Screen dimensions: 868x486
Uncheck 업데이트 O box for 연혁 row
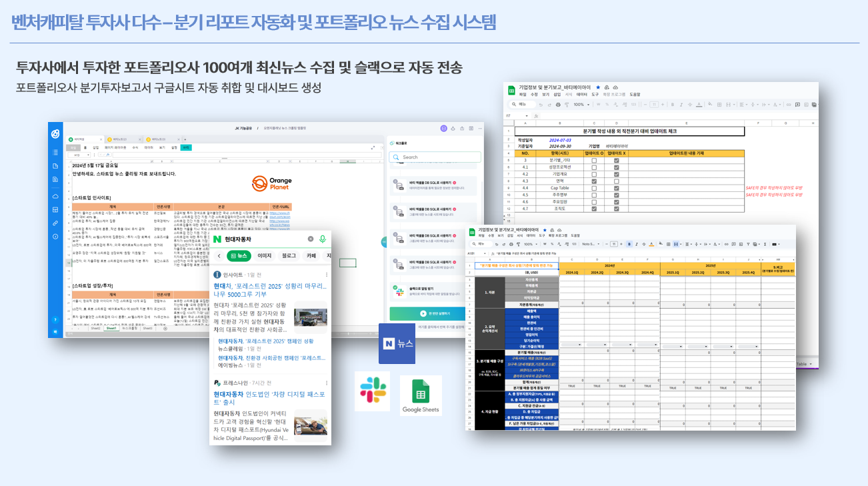(x=594, y=181)
